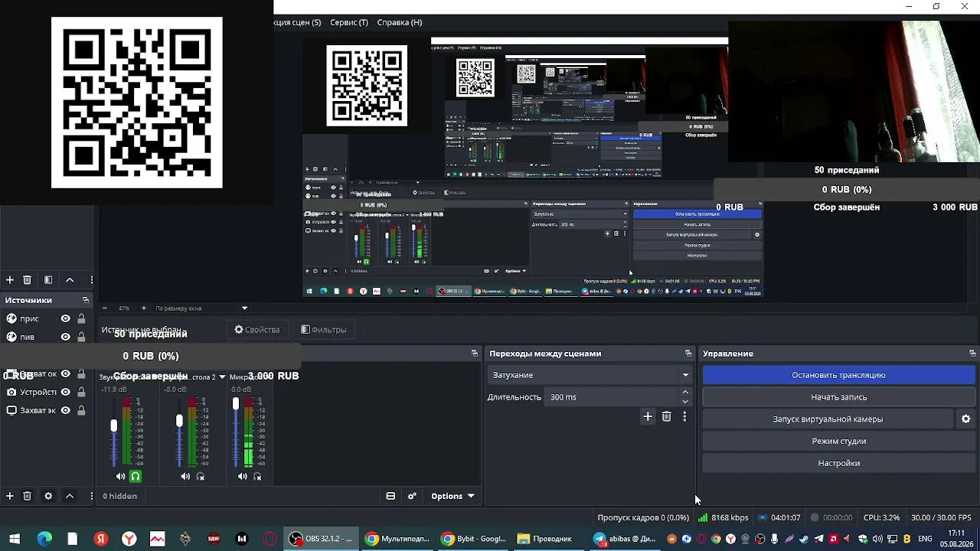Open scene filters from the scene list toolbar
The height and width of the screenshot is (551, 980).
point(48,280)
